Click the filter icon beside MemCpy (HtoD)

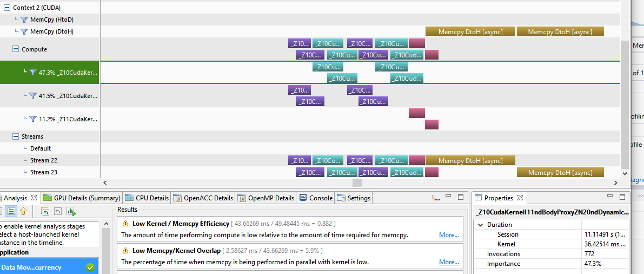click(x=24, y=20)
